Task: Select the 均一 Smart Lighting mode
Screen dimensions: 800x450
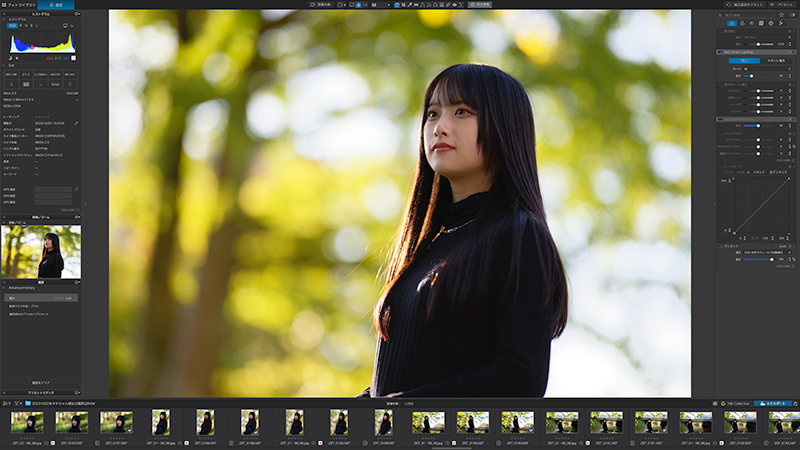Action: (744, 61)
